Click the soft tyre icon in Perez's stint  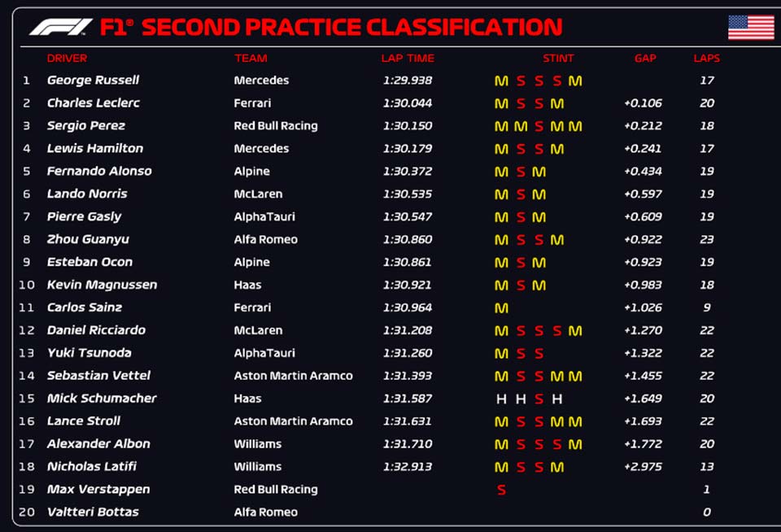tap(539, 127)
